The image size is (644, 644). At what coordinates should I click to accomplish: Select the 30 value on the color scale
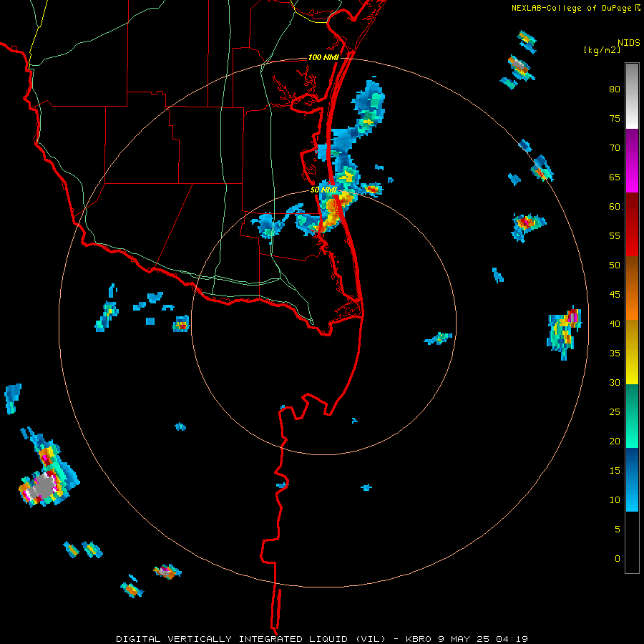[x=615, y=382]
